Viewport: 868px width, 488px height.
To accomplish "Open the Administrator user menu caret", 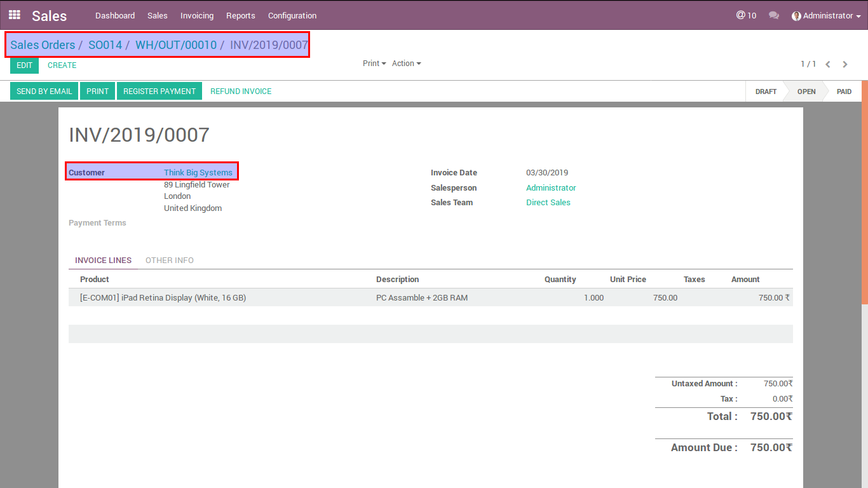I will coord(858,17).
